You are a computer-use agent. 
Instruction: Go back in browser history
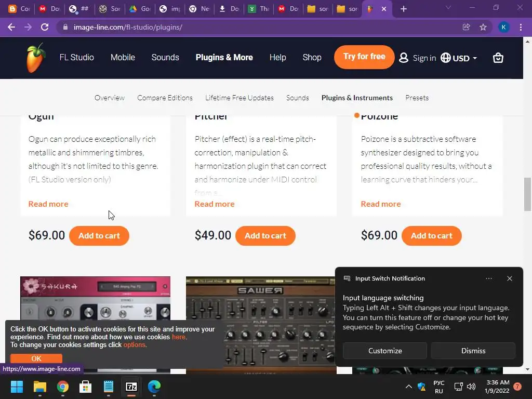11,27
